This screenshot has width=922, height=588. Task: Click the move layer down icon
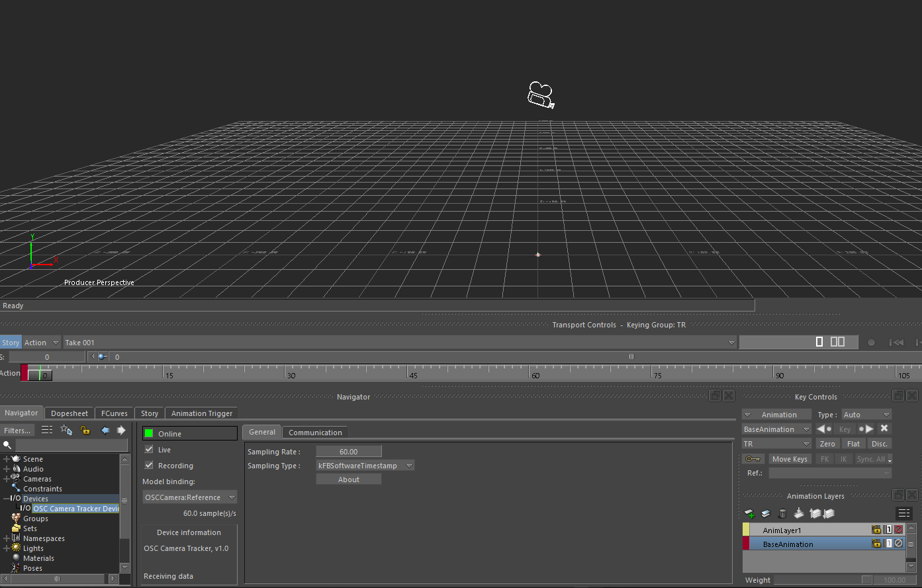(x=829, y=513)
